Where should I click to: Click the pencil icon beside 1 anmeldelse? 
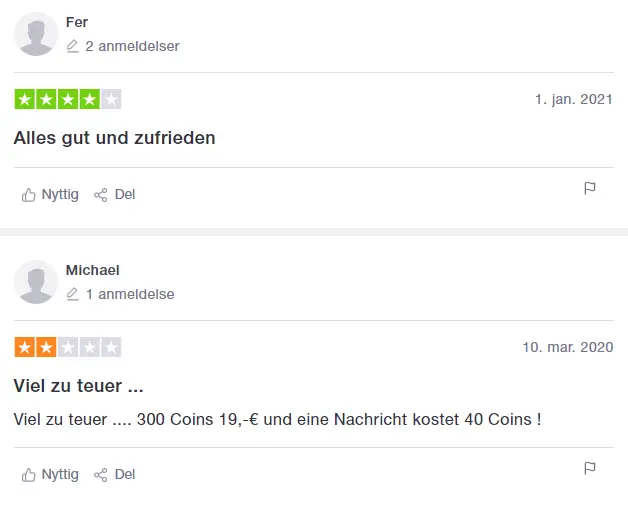point(72,294)
